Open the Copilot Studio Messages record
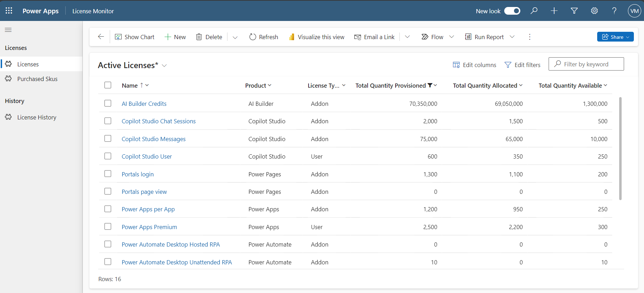 coord(153,139)
